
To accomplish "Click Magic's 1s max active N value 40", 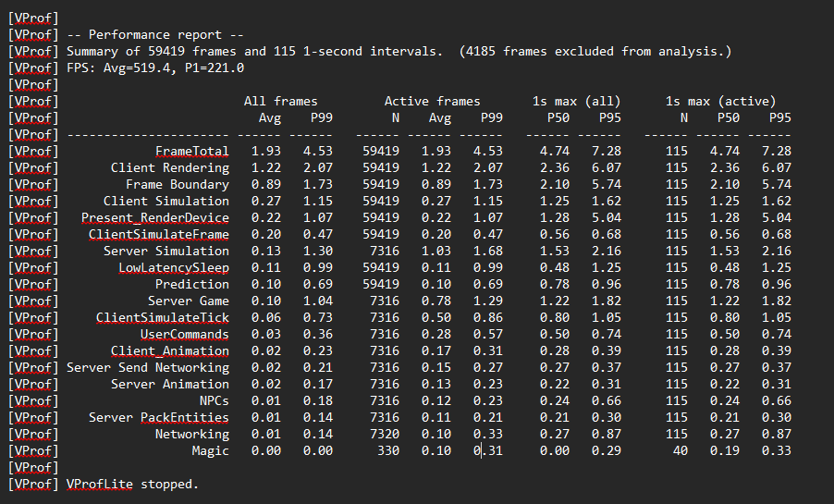I will pos(681,450).
